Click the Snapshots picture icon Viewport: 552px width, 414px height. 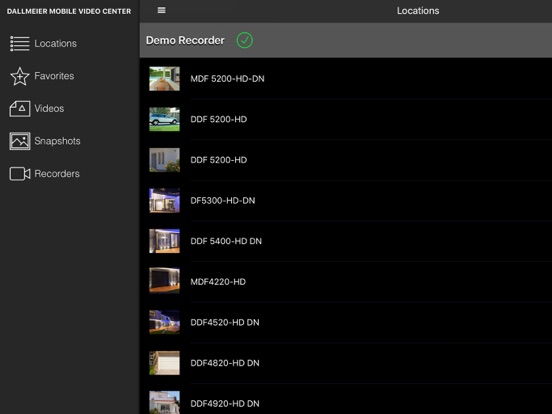pyautogui.click(x=20, y=141)
